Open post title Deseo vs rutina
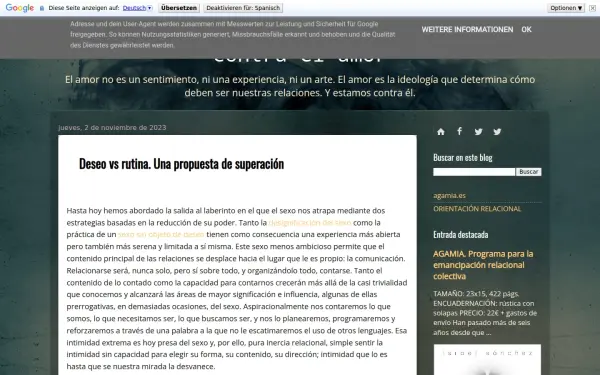Screen dimensions: 600x375 click(x=181, y=164)
